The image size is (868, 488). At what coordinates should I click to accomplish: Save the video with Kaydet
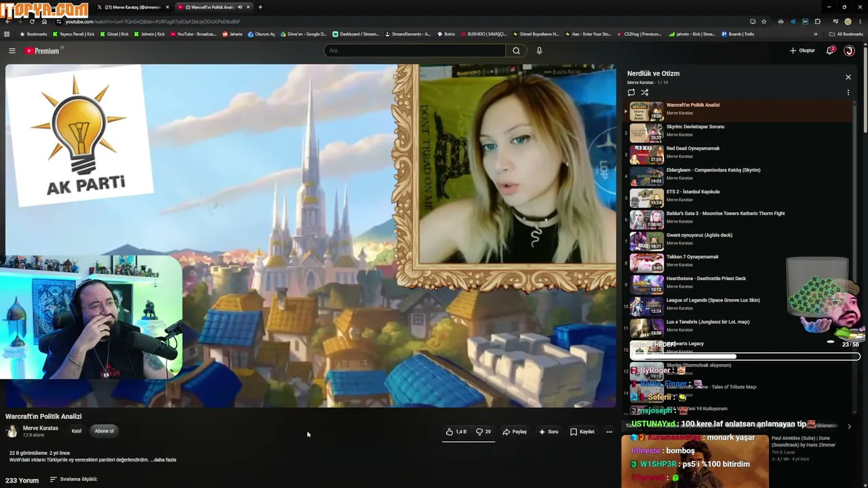tap(583, 432)
